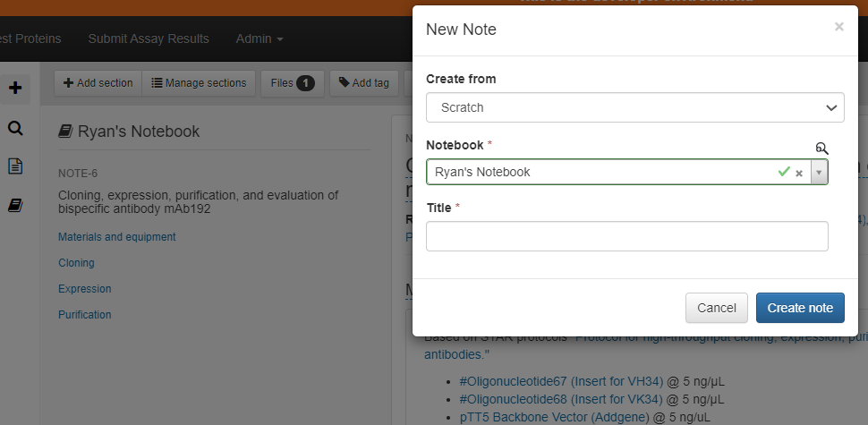868x425 pixels.
Task: Click the Add tag button
Action: 364,83
